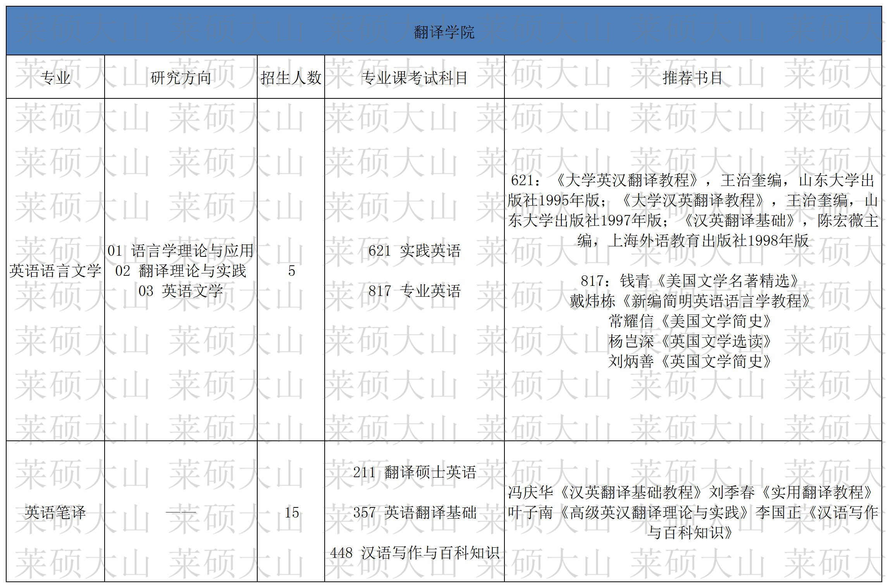Click enrollment number 15
This screenshot has width=888, height=588.
(291, 512)
